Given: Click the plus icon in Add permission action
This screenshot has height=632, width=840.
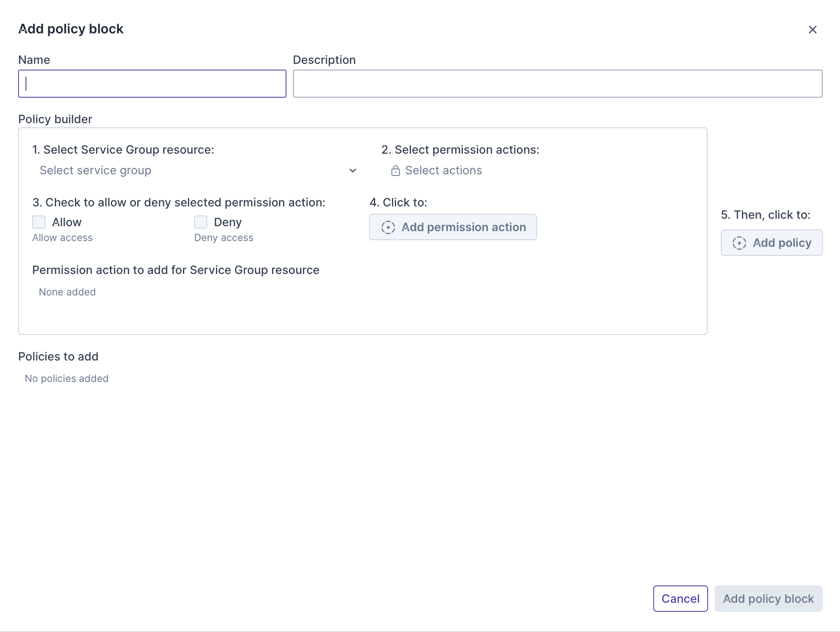Looking at the screenshot, I should [388, 227].
